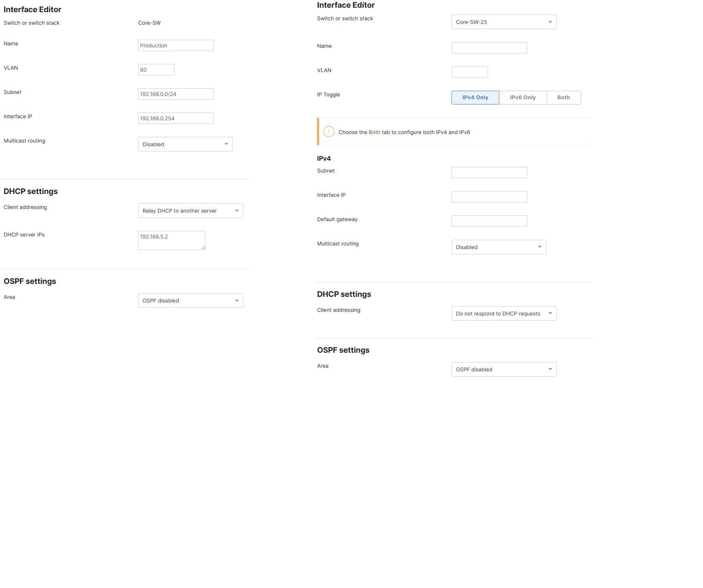Enable Both IP configuration mode
The height and width of the screenshot is (588, 703).
coord(564,97)
